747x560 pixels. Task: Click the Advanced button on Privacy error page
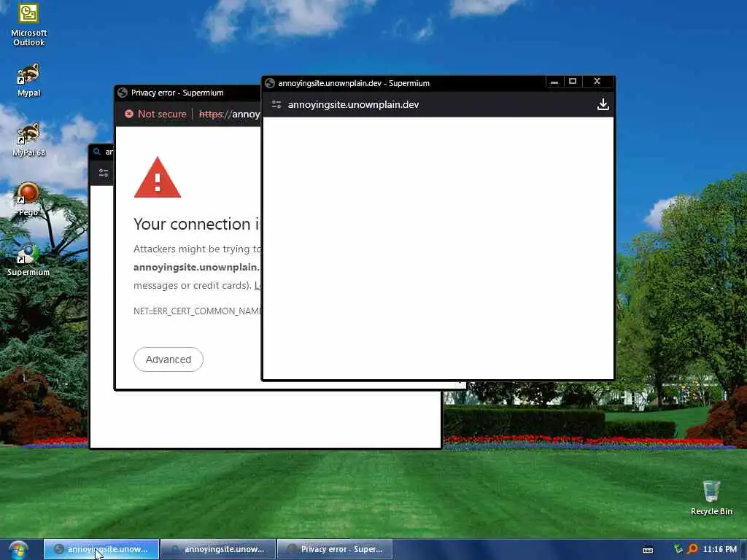(x=169, y=359)
